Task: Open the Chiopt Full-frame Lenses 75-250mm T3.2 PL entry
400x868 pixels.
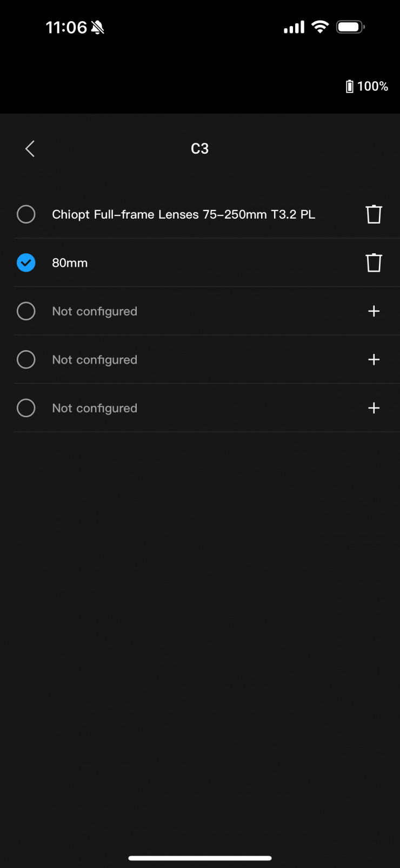Action: 183,214
